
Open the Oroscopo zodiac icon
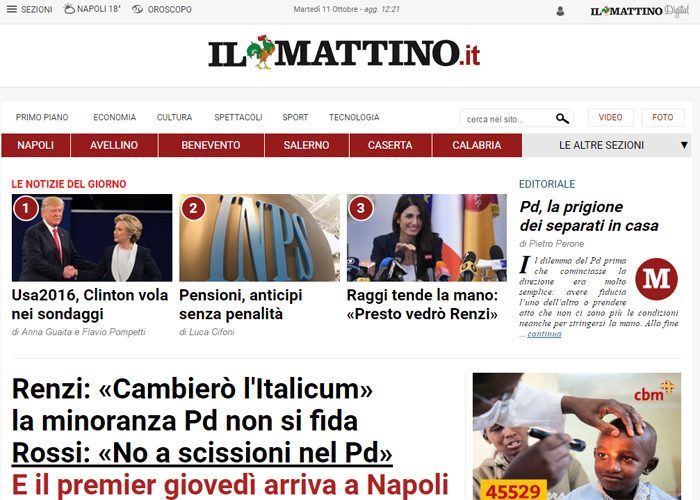click(x=138, y=9)
